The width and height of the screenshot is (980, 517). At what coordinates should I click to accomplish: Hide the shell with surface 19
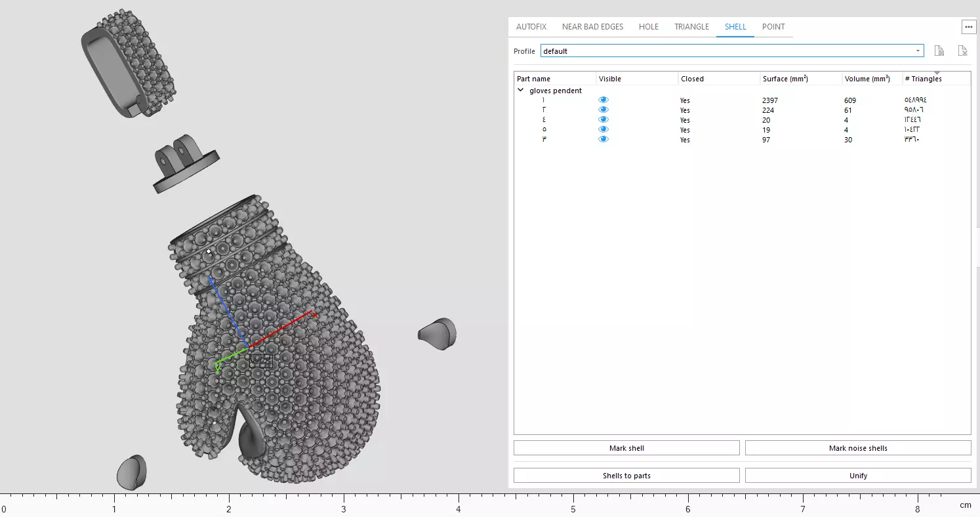coord(603,129)
